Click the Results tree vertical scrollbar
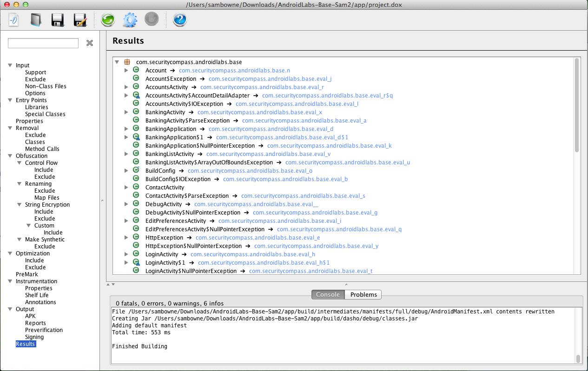588x371 pixels. [577, 105]
